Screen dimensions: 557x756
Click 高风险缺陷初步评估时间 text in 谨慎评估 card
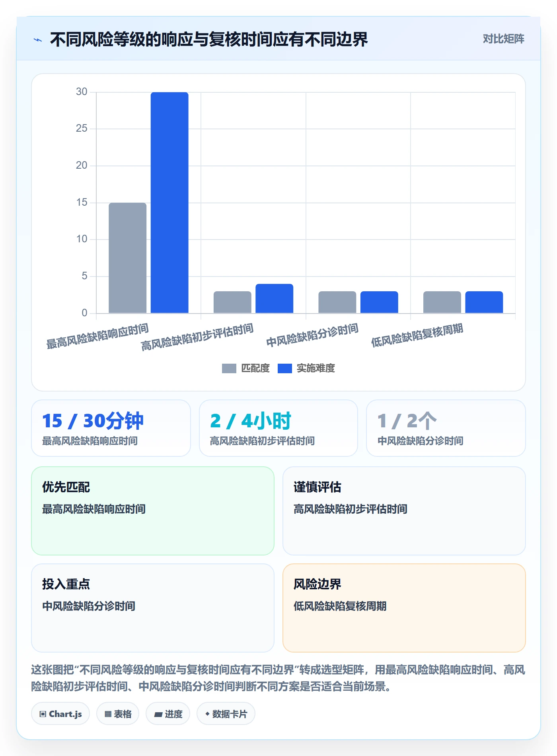(351, 509)
